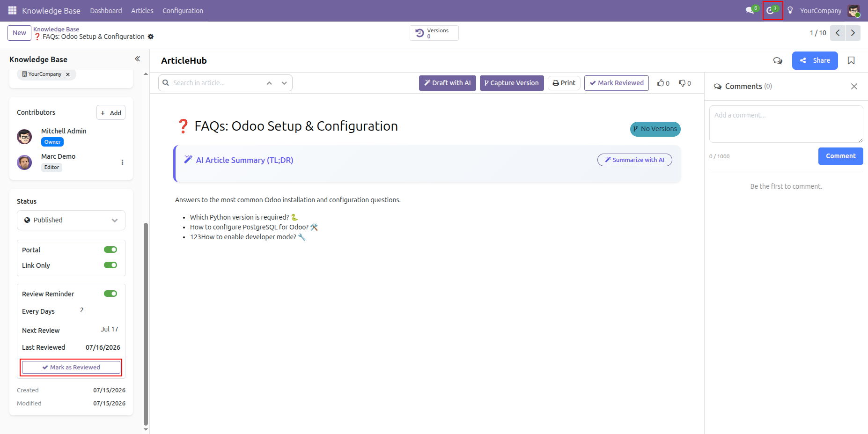This screenshot has width=868, height=434.
Task: Click the Knowledge Base breadcrumb link
Action: 56,29
